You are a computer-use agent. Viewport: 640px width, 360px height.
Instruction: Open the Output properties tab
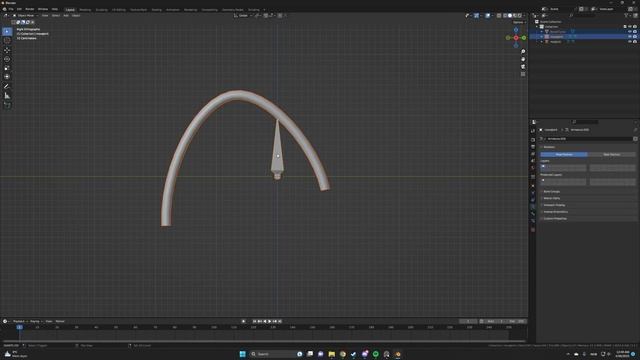point(533,147)
